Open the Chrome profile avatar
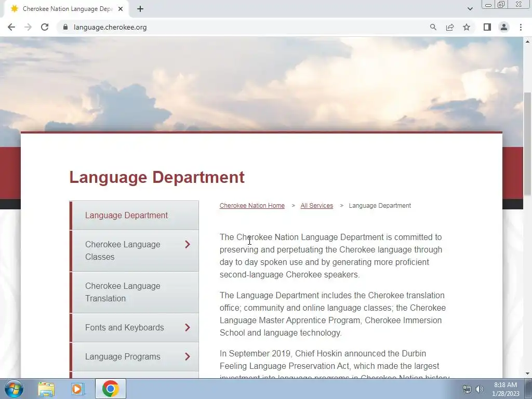The width and height of the screenshot is (532, 399). click(x=504, y=27)
